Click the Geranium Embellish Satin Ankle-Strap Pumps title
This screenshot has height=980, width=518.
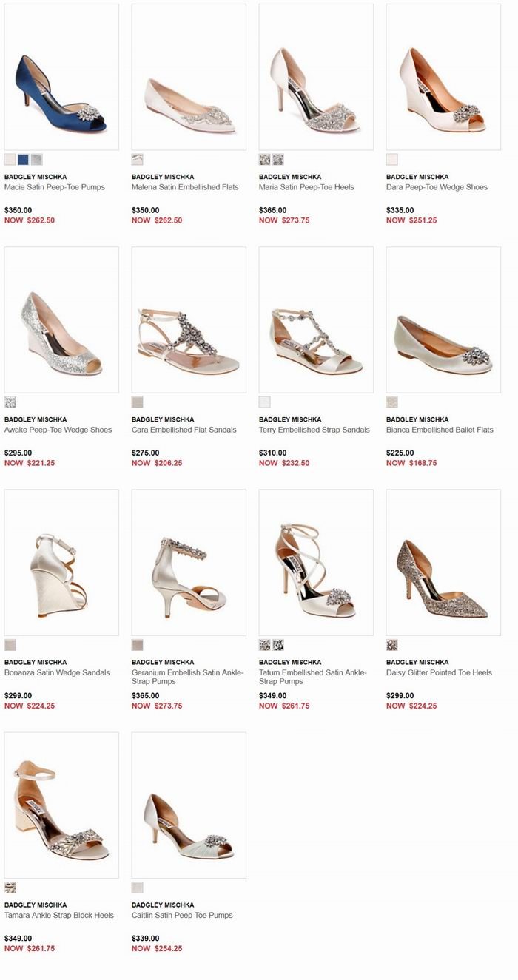point(188,677)
